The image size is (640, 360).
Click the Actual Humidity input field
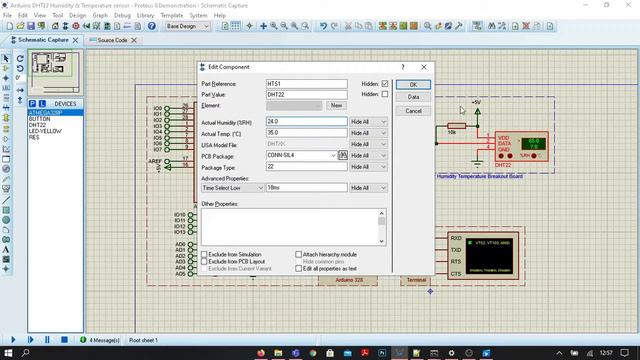[x=307, y=122]
